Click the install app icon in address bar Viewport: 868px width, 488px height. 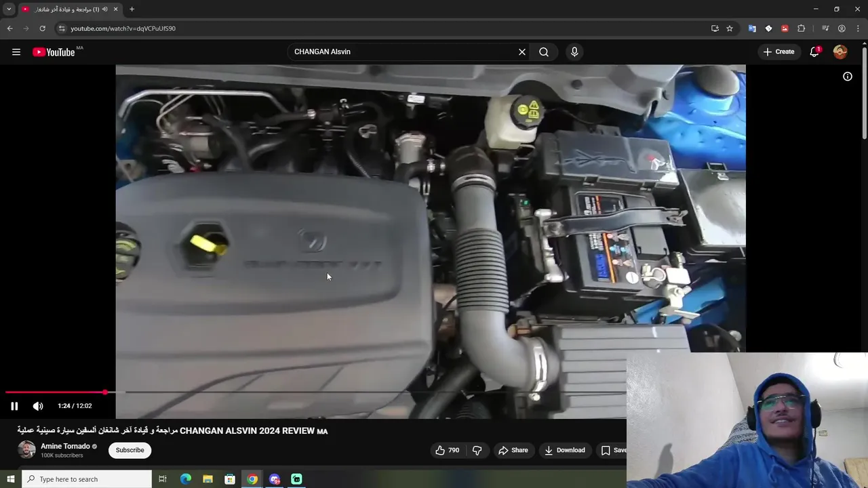(715, 28)
